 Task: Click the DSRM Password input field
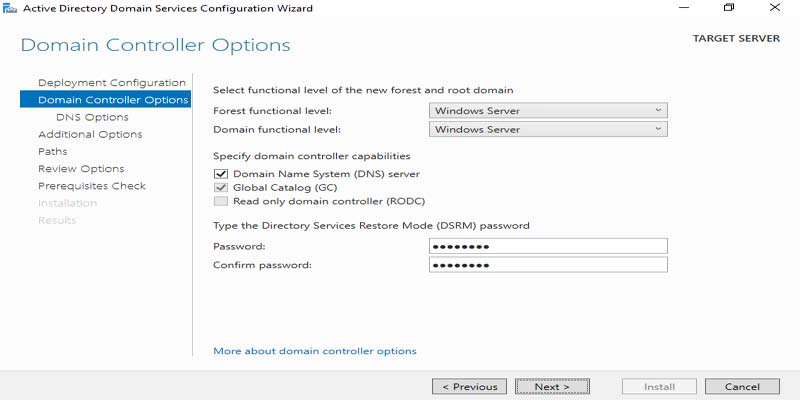(548, 246)
